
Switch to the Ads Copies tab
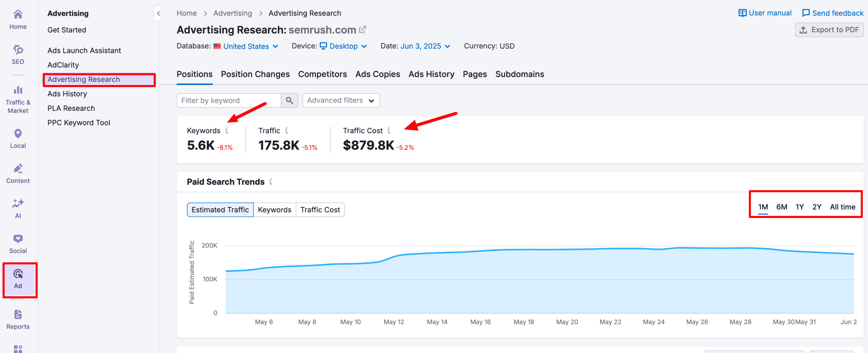[x=378, y=74]
